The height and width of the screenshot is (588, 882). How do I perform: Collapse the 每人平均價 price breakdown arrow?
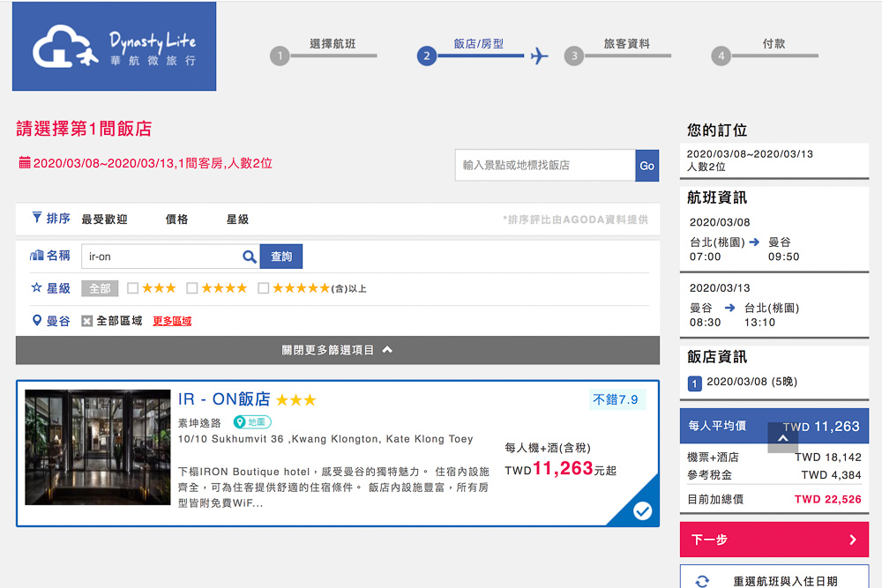[782, 438]
